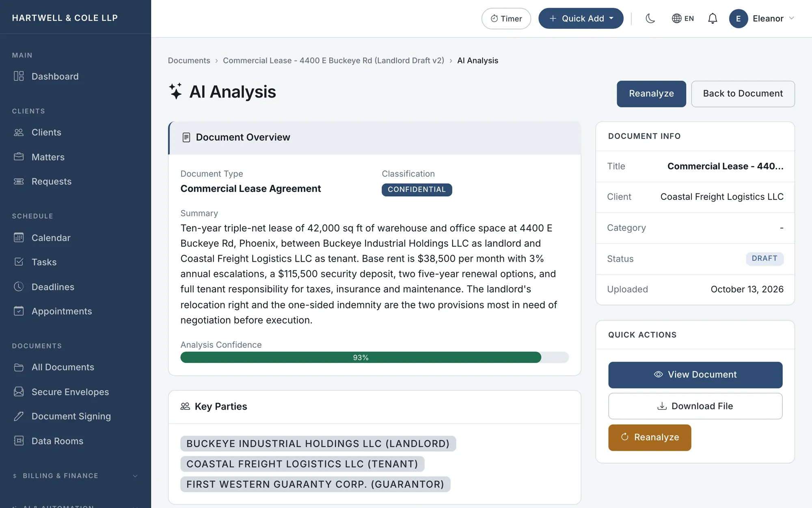The width and height of the screenshot is (812, 508).
Task: Click Back to Document button
Action: 743,94
